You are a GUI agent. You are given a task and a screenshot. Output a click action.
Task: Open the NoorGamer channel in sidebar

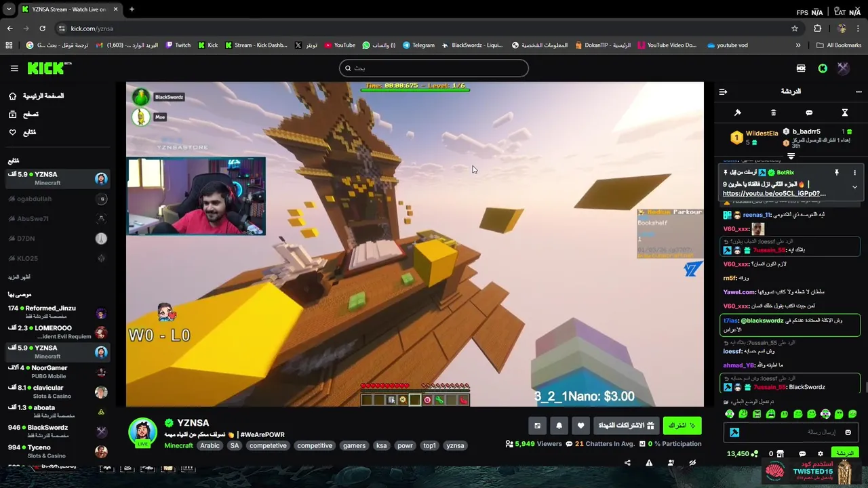(x=58, y=371)
